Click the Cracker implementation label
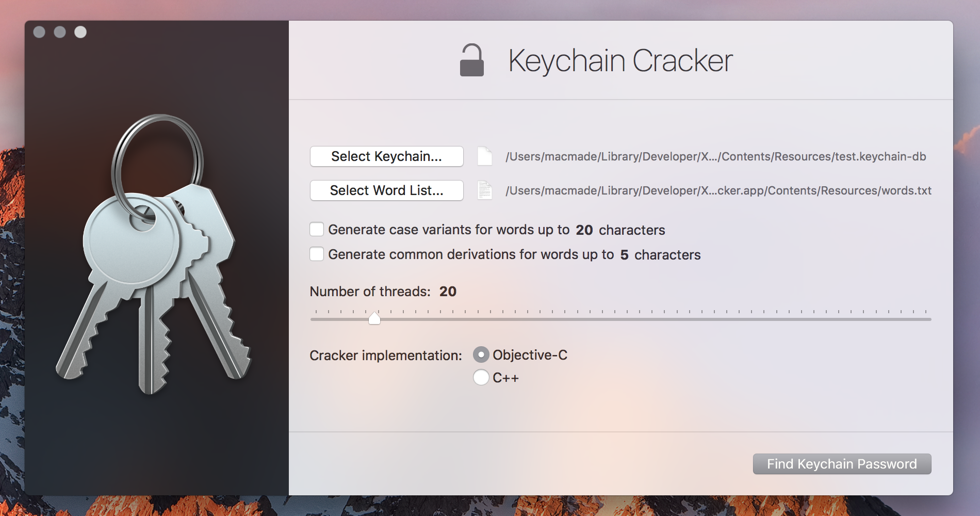Image resolution: width=980 pixels, height=516 pixels. point(385,355)
